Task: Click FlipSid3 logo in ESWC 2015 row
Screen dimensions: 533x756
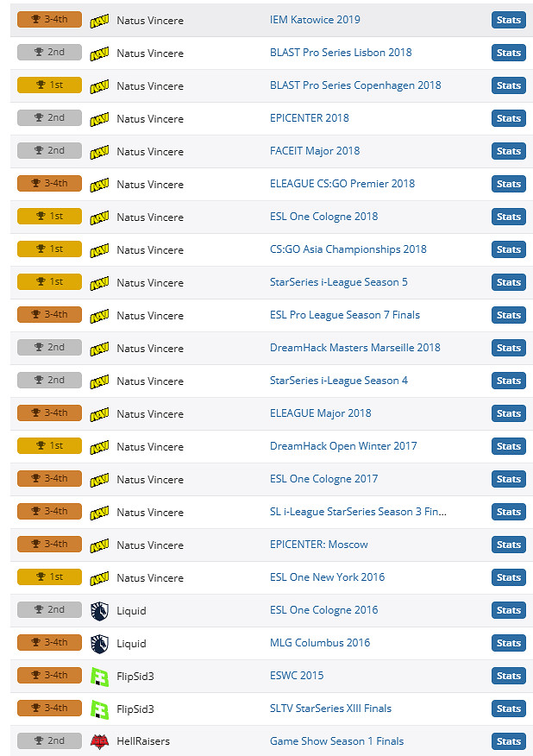Action: click(99, 676)
